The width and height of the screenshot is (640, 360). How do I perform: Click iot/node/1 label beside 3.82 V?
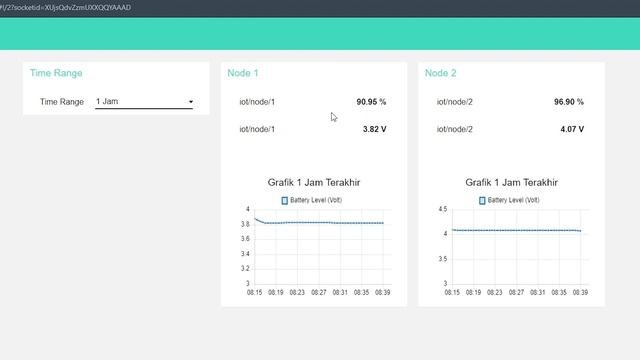pyautogui.click(x=257, y=129)
